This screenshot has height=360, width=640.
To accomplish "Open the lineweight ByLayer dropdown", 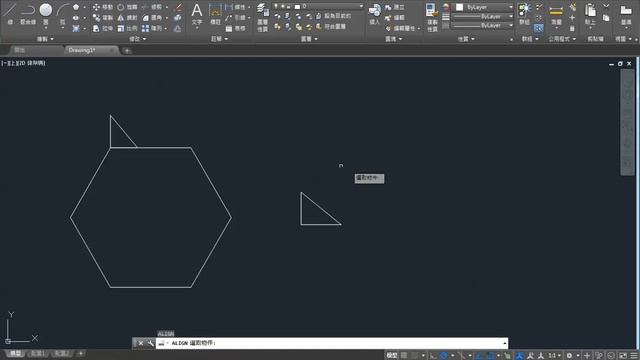I will 483,16.
